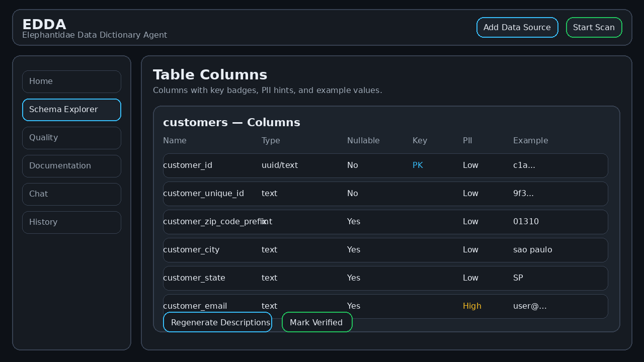Open the Chat section
This screenshot has height=362, width=644.
point(71,194)
